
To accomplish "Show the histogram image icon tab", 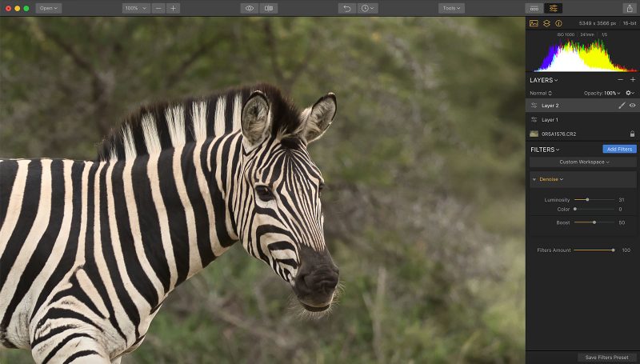I will (534, 23).
